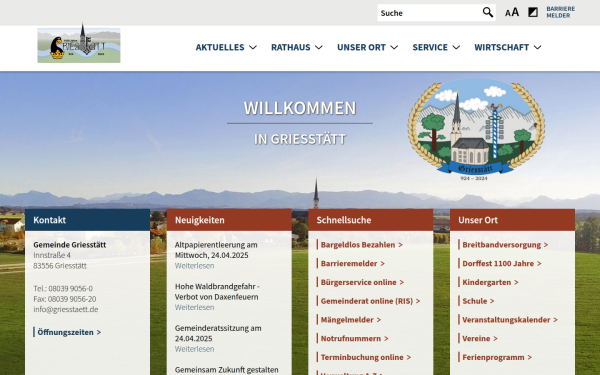600x375 pixels.
Task: Click the magnifying glass search icon
Action: point(488,13)
